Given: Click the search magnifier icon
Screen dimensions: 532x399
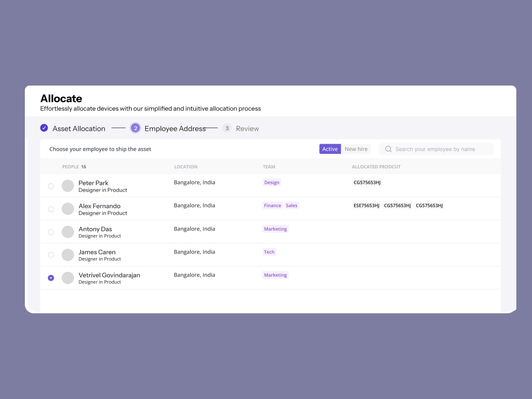Looking at the screenshot, I should (388, 149).
